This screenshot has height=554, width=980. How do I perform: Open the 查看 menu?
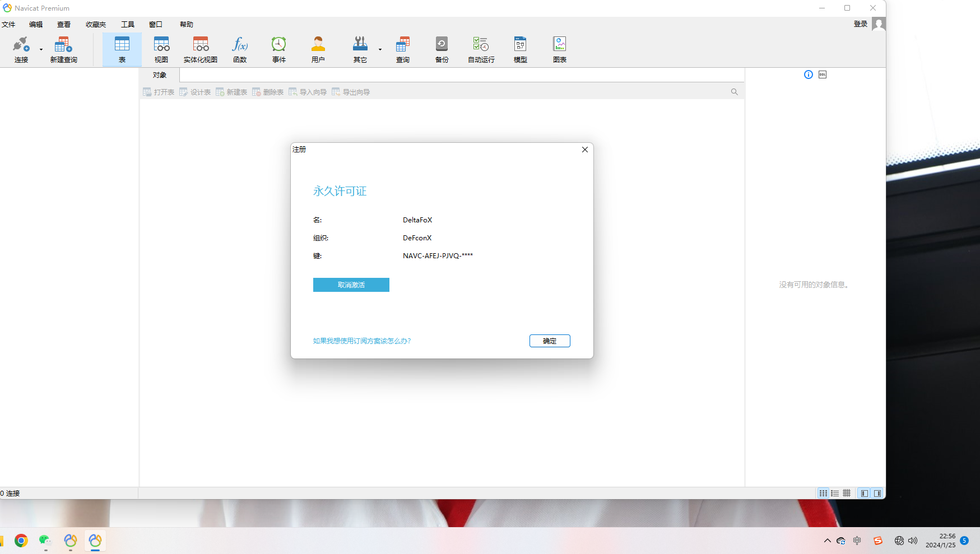click(64, 25)
